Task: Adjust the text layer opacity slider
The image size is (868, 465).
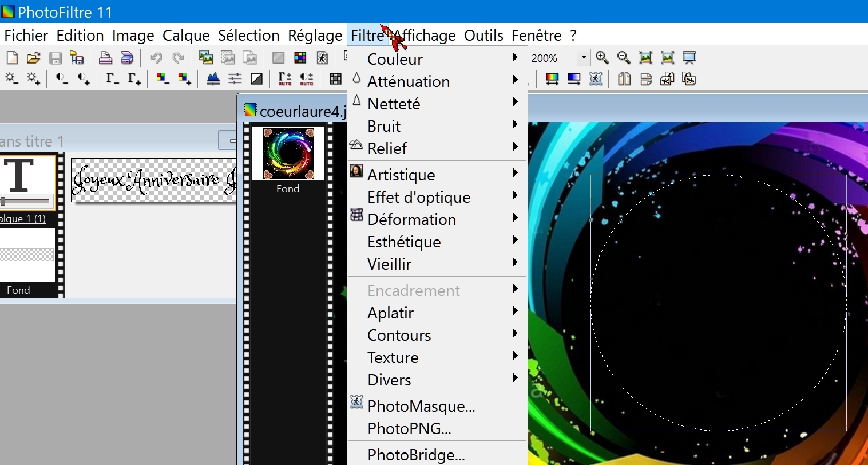Action: pos(3,201)
